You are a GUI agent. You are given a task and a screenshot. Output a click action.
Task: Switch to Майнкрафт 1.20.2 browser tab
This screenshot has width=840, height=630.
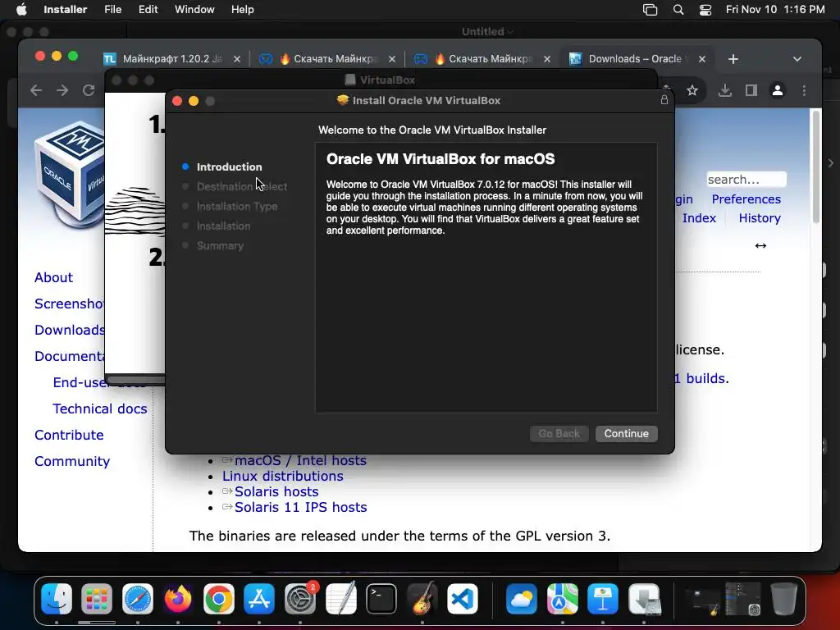[x=171, y=58]
